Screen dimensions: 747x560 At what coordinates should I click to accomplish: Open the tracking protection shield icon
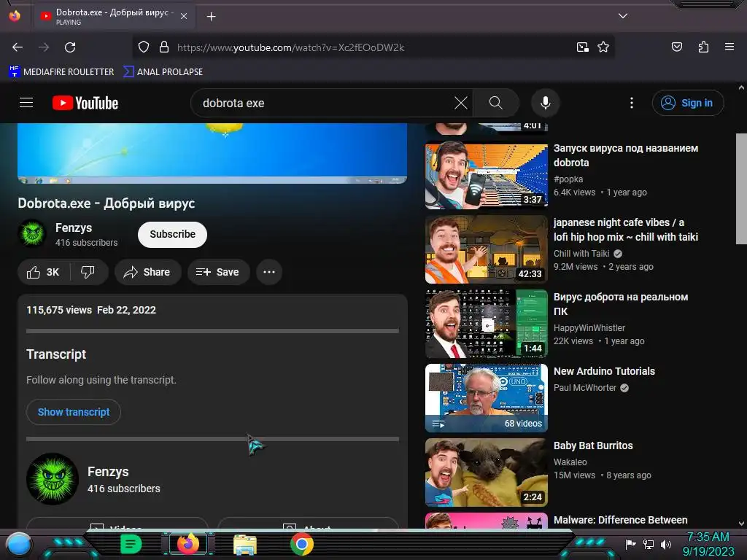(144, 47)
